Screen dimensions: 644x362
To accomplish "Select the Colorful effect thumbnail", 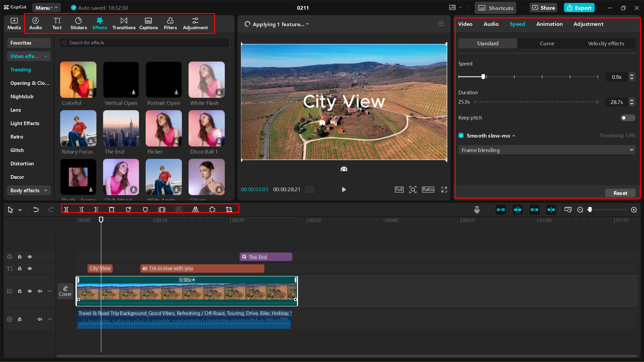I will point(78,80).
